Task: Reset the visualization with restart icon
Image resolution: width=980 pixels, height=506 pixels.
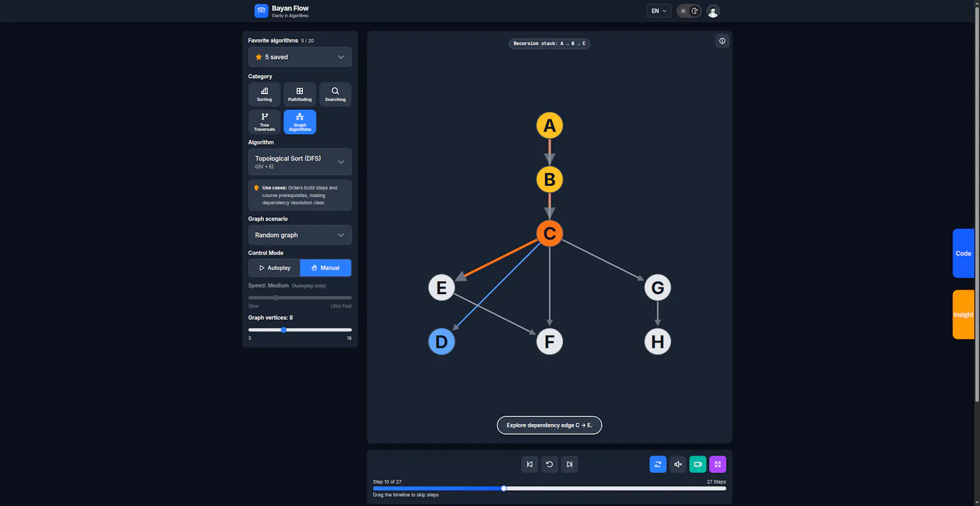Action: (549, 464)
